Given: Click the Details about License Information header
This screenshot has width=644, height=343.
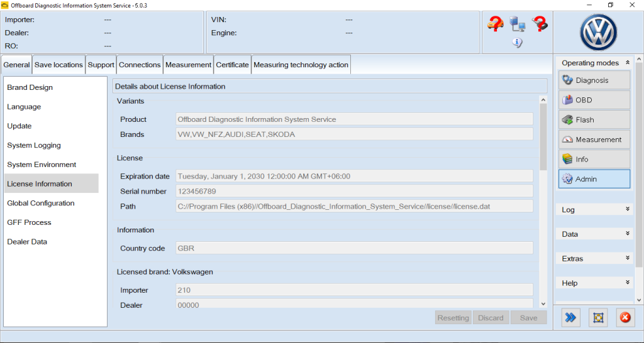Looking at the screenshot, I should pos(330,86).
